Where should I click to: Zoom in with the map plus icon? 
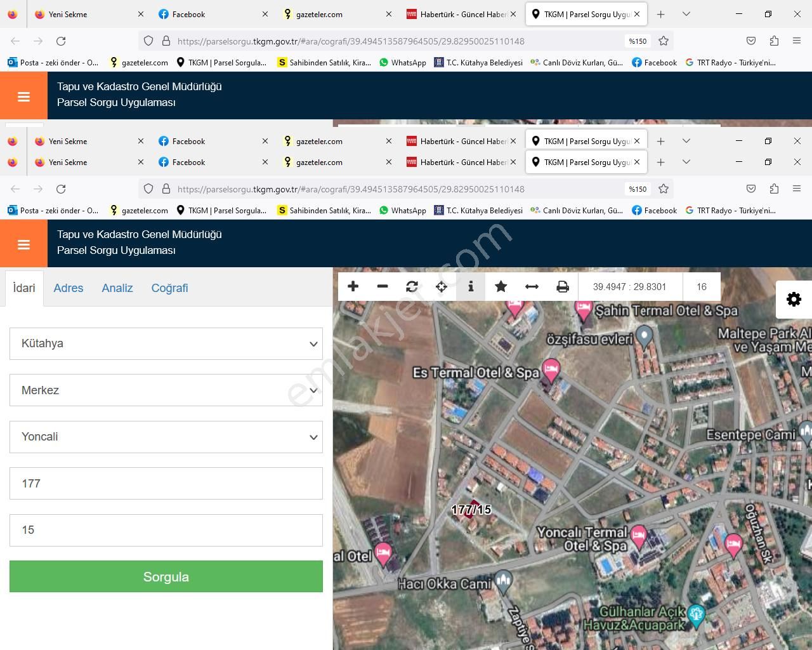click(x=353, y=286)
